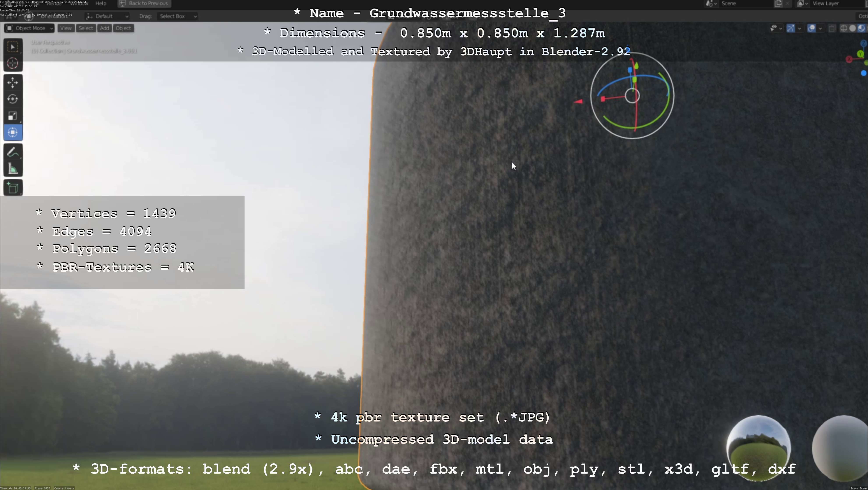Open the Help menu
The image size is (868, 490).
(101, 3)
